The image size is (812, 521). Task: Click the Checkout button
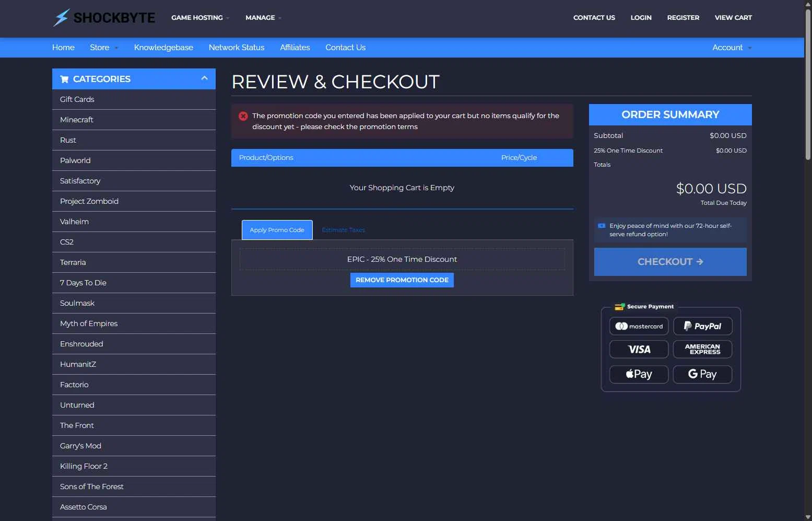pyautogui.click(x=670, y=262)
